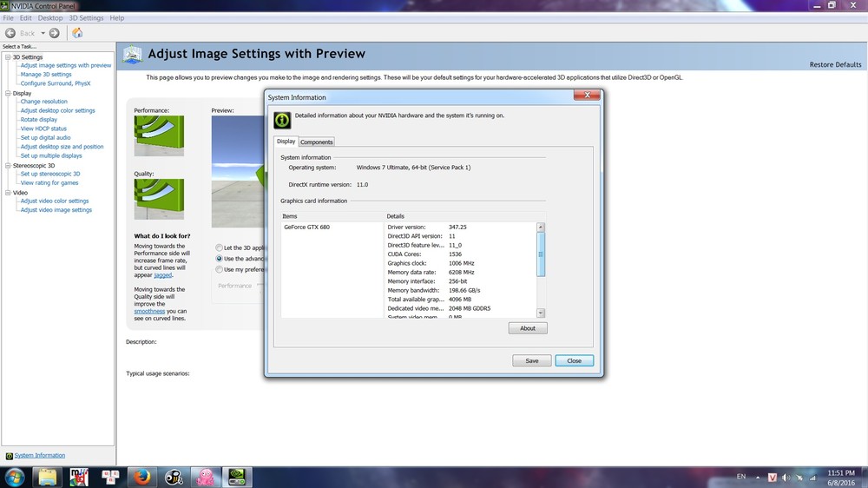This screenshot has height=488, width=868.
Task: Select the Display tab in System Information
Action: 286,142
